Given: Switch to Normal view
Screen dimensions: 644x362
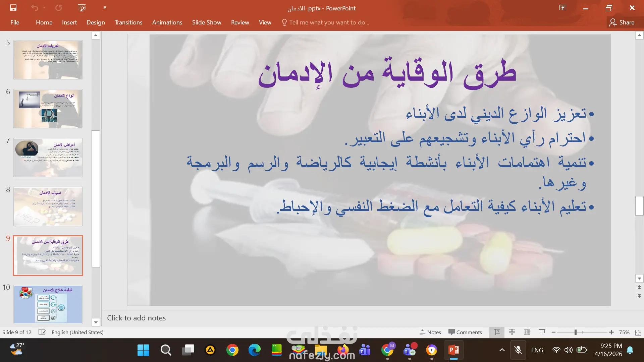Looking at the screenshot, I should click(497, 332).
